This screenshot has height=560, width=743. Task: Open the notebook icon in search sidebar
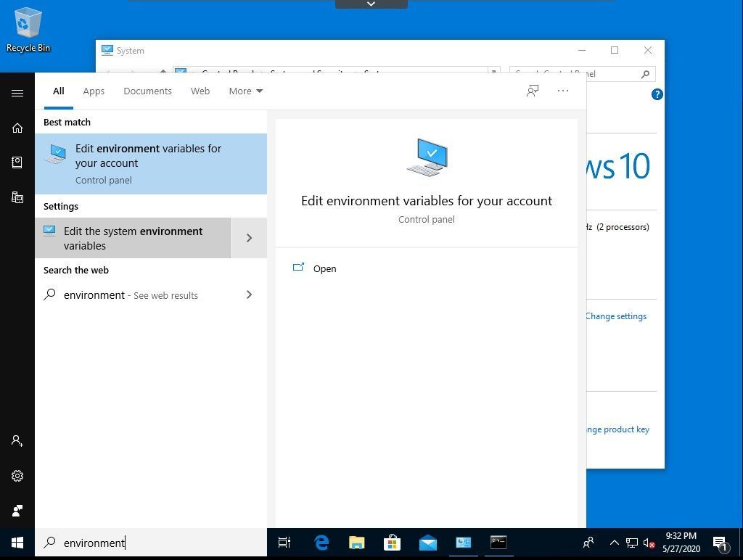click(x=17, y=162)
